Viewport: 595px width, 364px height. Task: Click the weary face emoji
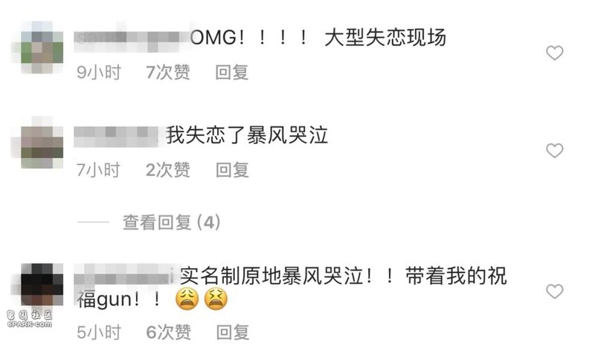[187, 299]
